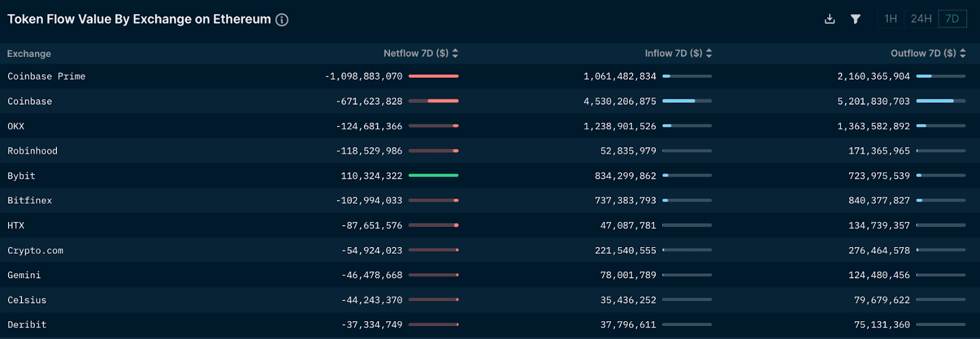
Task: Download the token flow table data
Action: (829, 19)
